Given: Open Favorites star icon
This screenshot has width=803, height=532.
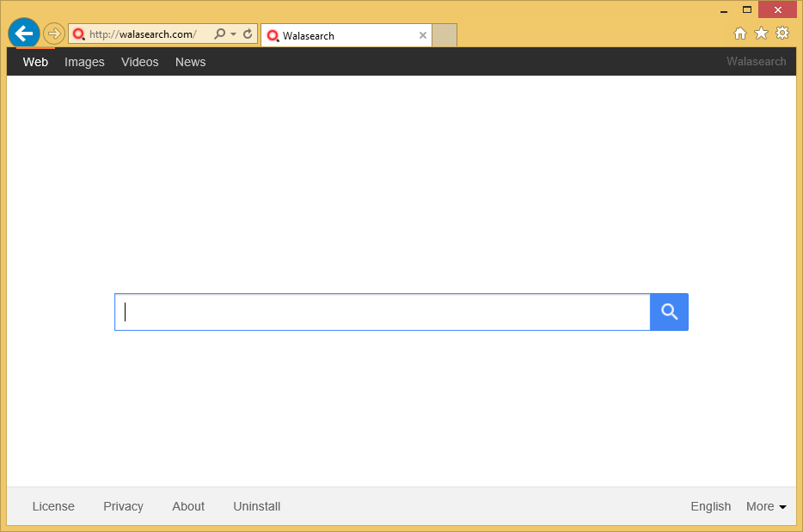Looking at the screenshot, I should point(761,34).
